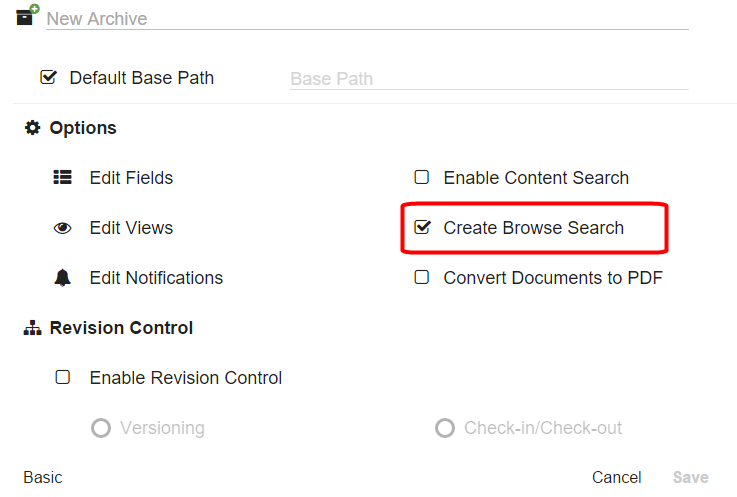The width and height of the screenshot is (737, 497).
Task: Select the Check-in/Check-out radio option
Action: point(445,428)
